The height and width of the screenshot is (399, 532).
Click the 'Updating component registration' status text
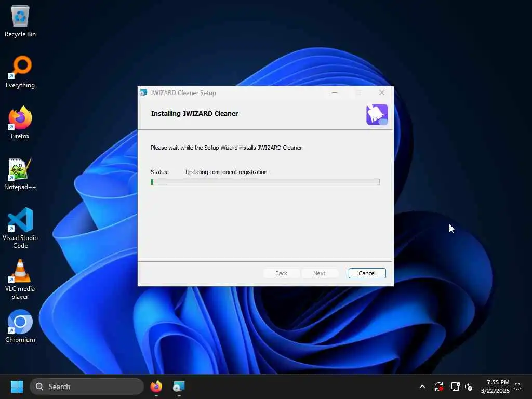coord(227,172)
